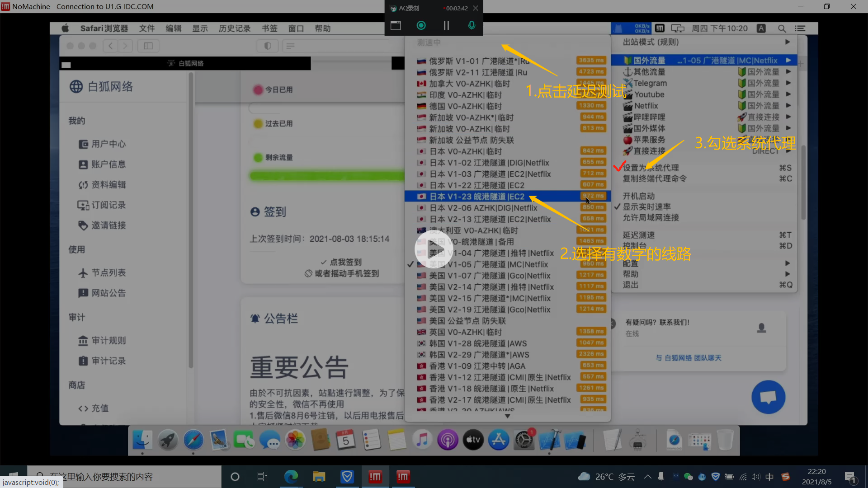Open Calendar icon showing 5
868x488 pixels.
(346, 440)
